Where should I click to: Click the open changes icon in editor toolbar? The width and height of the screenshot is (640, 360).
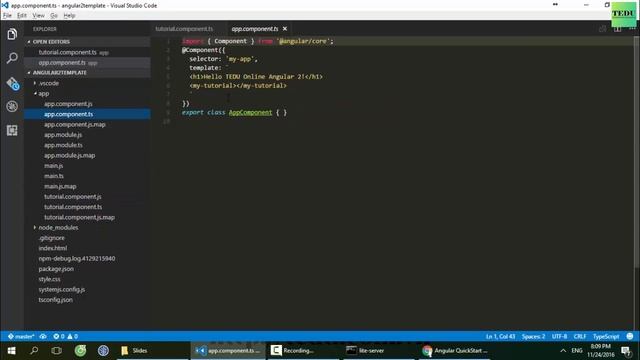(x=602, y=29)
